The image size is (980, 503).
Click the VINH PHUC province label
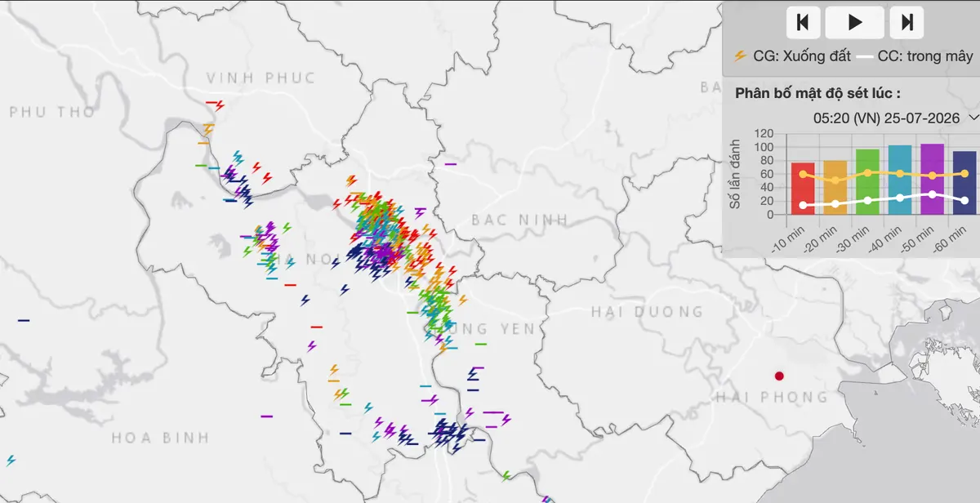tap(261, 78)
